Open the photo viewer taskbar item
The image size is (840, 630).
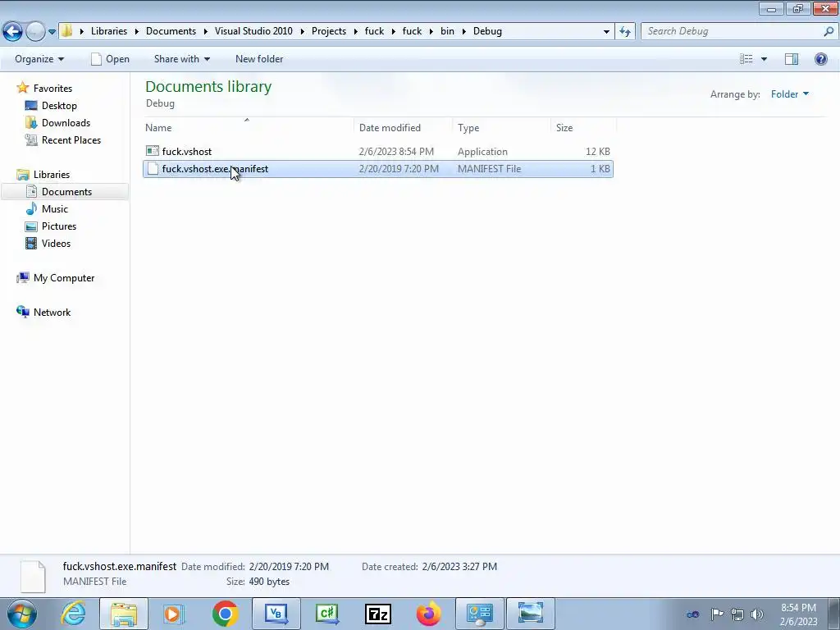(531, 614)
